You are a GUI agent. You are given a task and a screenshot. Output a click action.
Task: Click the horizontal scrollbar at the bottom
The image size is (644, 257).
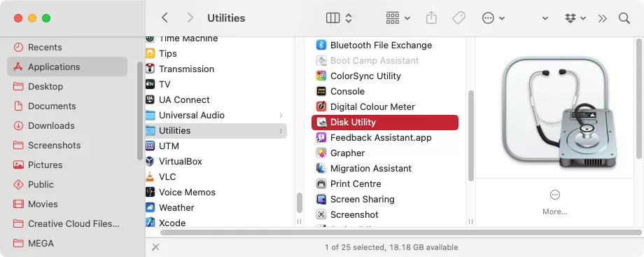click(401, 232)
